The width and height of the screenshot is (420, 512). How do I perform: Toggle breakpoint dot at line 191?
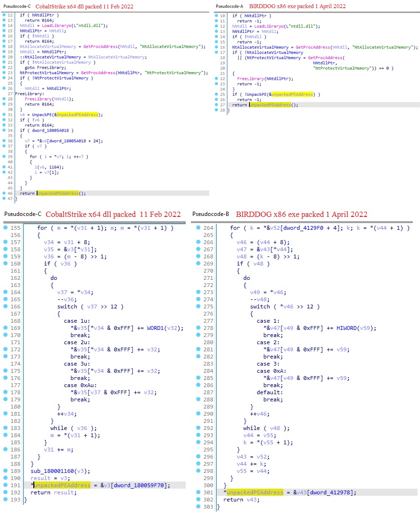pyautogui.click(x=5, y=485)
